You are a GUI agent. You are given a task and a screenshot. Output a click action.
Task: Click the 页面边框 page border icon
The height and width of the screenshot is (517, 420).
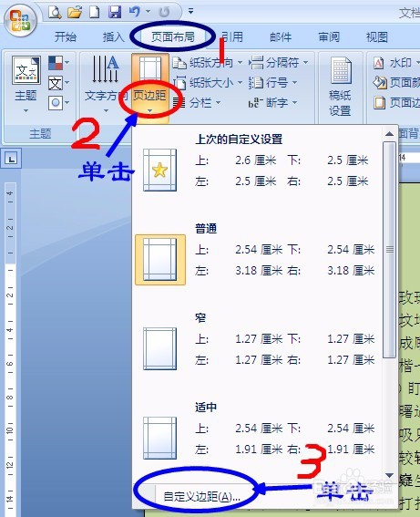click(380, 103)
